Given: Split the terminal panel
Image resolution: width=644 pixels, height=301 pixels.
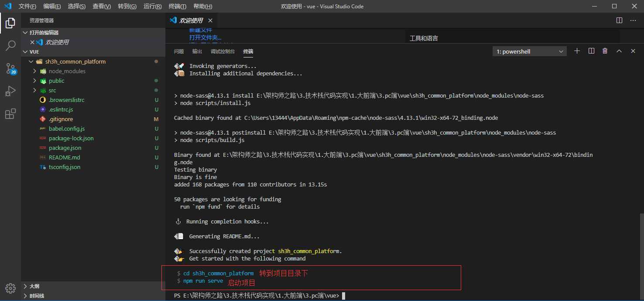Looking at the screenshot, I should pos(591,51).
